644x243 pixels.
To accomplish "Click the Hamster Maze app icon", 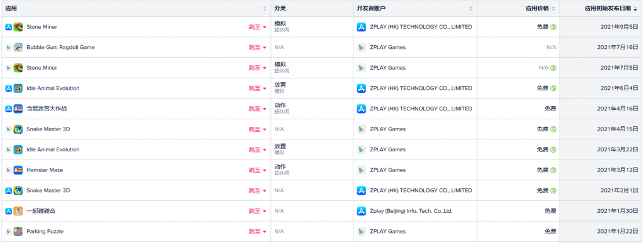I will click(18, 170).
